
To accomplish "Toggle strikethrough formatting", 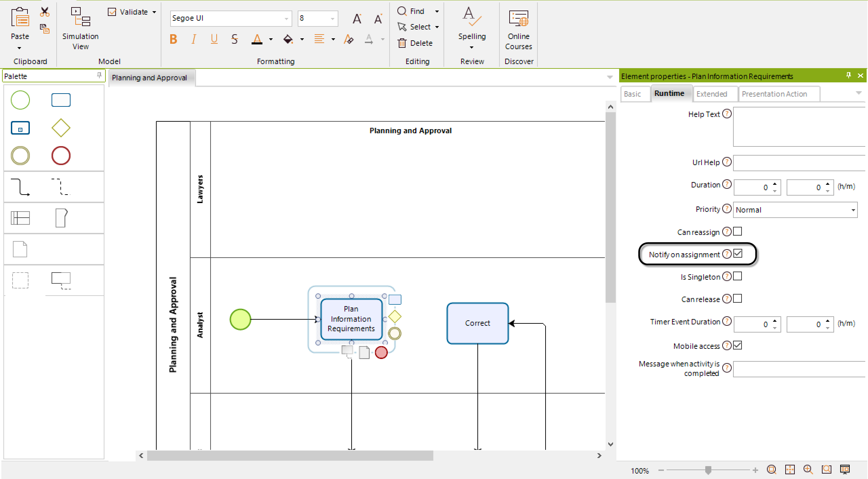I will (234, 39).
